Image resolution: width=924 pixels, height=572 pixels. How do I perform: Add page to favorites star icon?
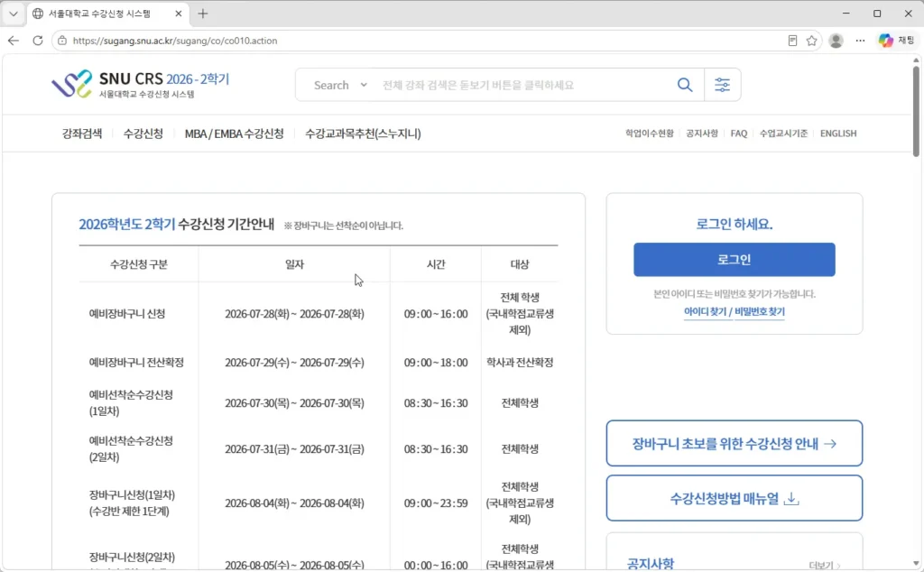811,41
